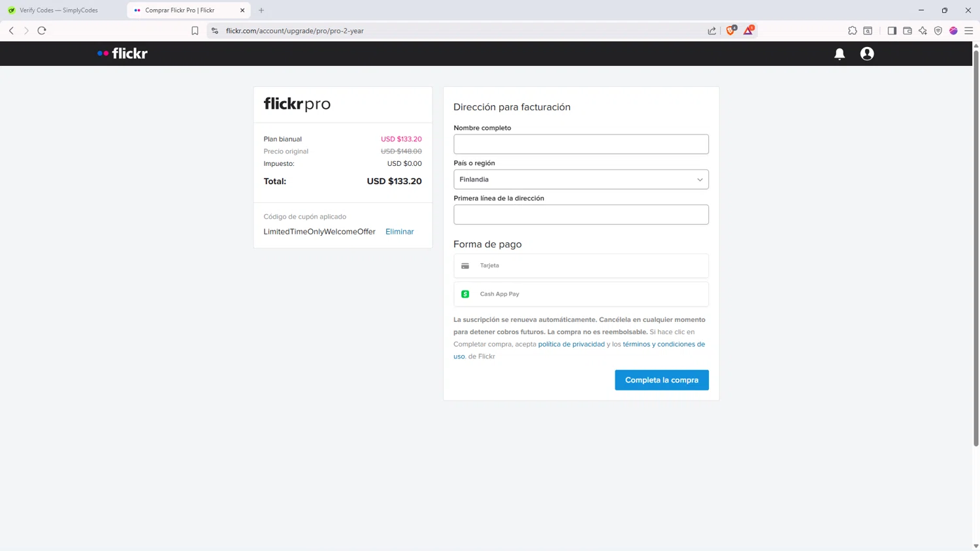This screenshot has height=551, width=980.
Task: Click the Plan bianual label
Action: click(x=283, y=139)
